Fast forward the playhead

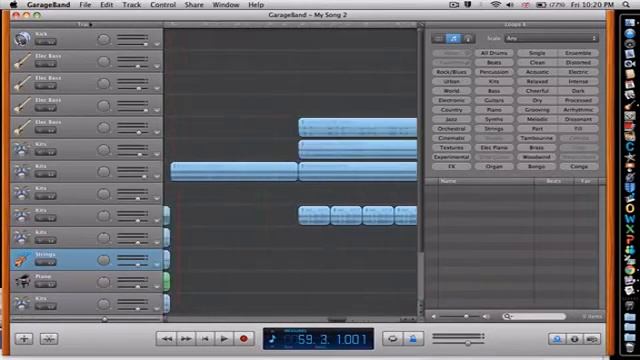186,339
